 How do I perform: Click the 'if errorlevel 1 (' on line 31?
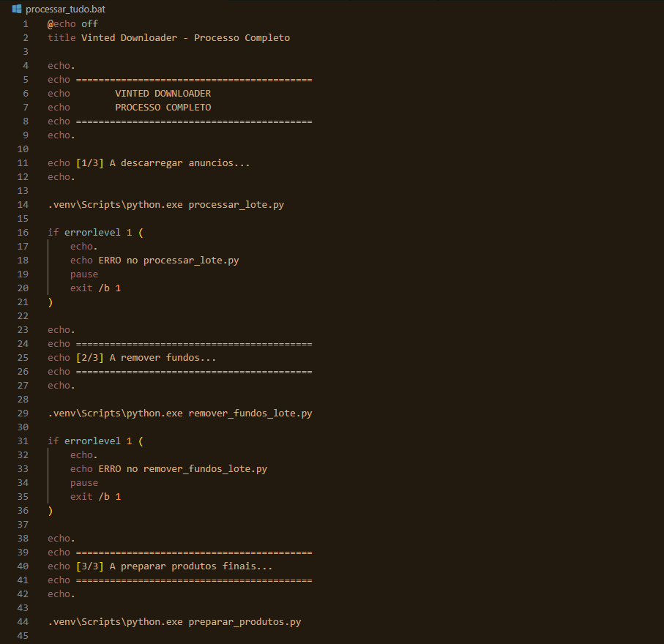96,441
